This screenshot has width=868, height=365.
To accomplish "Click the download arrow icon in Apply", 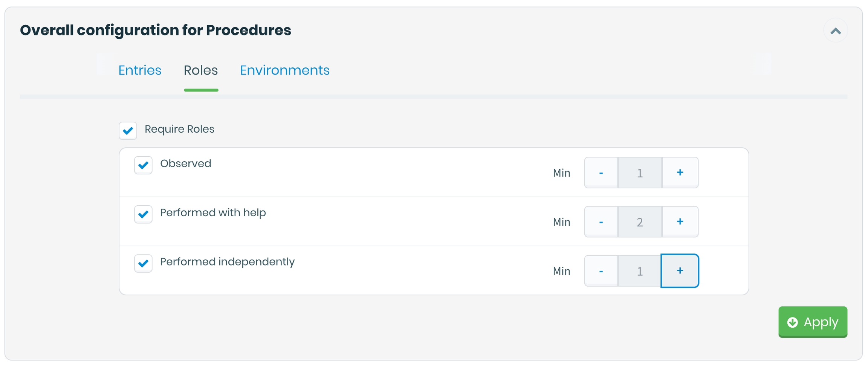I will pyautogui.click(x=792, y=322).
